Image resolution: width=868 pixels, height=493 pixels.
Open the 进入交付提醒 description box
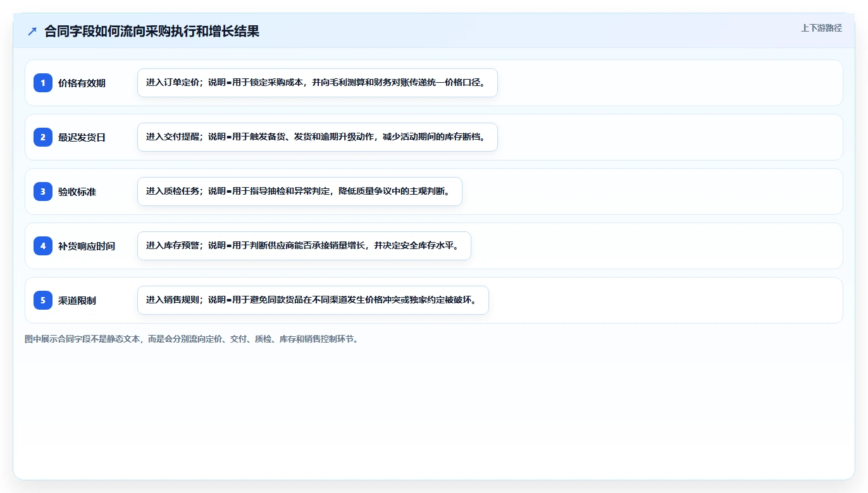click(x=318, y=137)
